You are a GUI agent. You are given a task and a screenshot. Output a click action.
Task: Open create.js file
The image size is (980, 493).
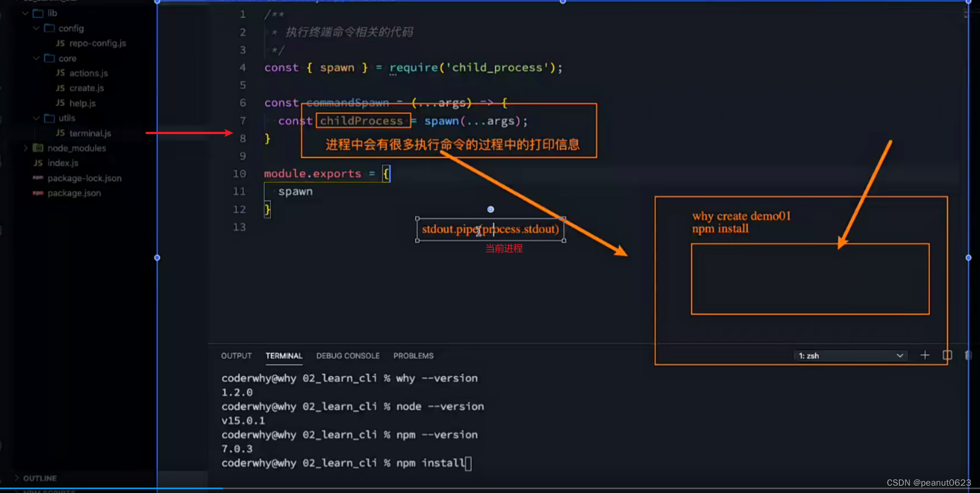pyautogui.click(x=87, y=88)
